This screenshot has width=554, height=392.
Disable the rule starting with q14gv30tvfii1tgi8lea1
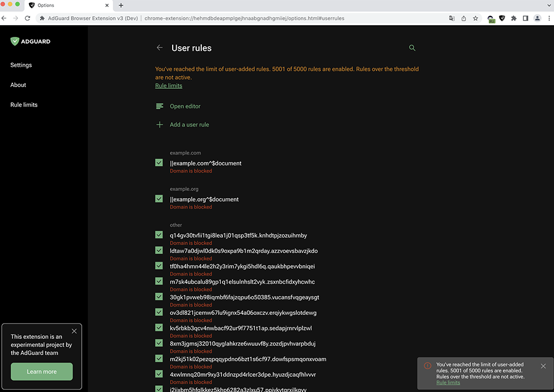click(159, 235)
